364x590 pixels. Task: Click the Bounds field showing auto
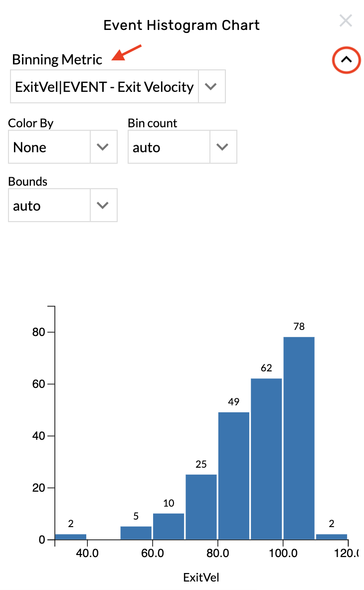click(x=49, y=205)
